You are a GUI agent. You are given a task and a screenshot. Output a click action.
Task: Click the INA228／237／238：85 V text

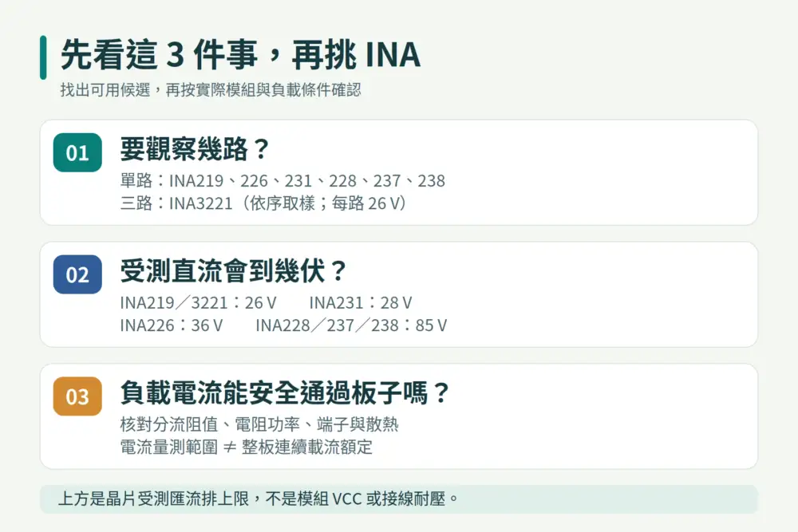tap(351, 325)
